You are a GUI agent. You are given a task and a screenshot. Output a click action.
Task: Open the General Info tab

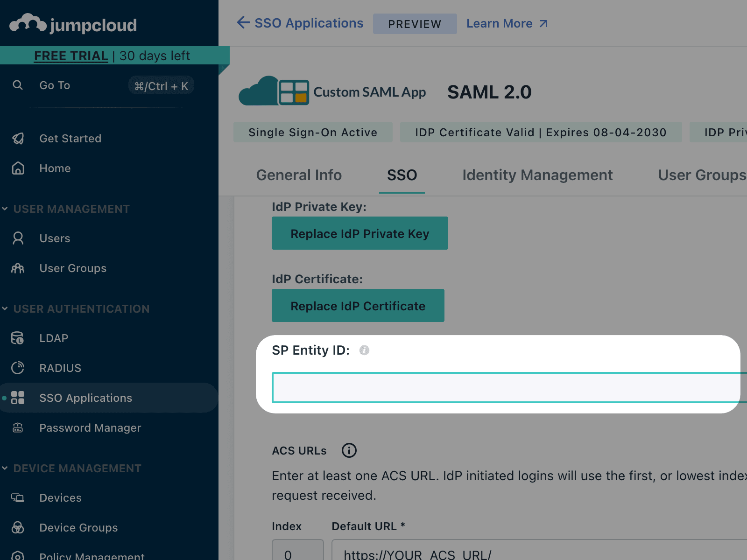(299, 175)
